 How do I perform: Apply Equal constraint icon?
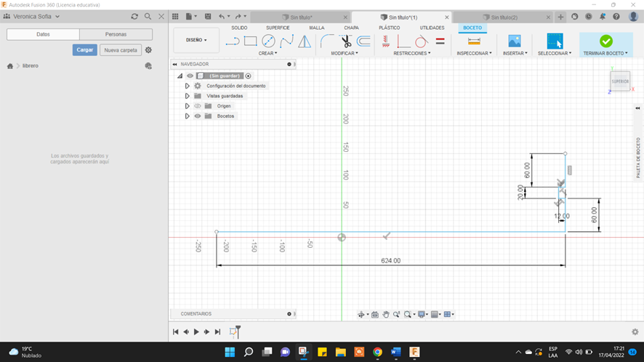click(x=440, y=41)
